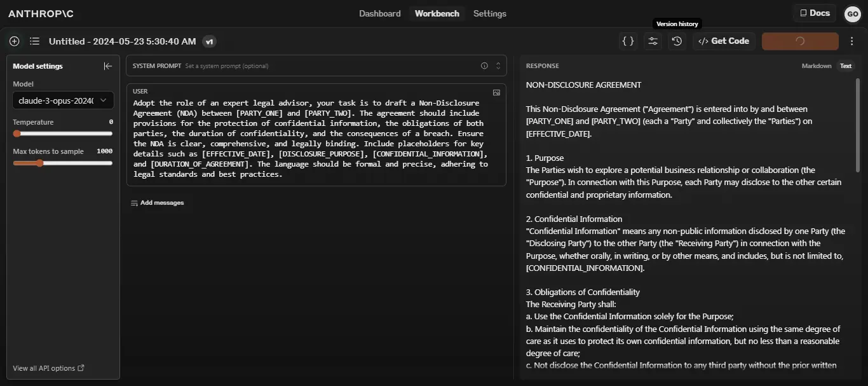Open the claude-3-opus model dropdown
This screenshot has height=386, width=868.
tap(62, 100)
